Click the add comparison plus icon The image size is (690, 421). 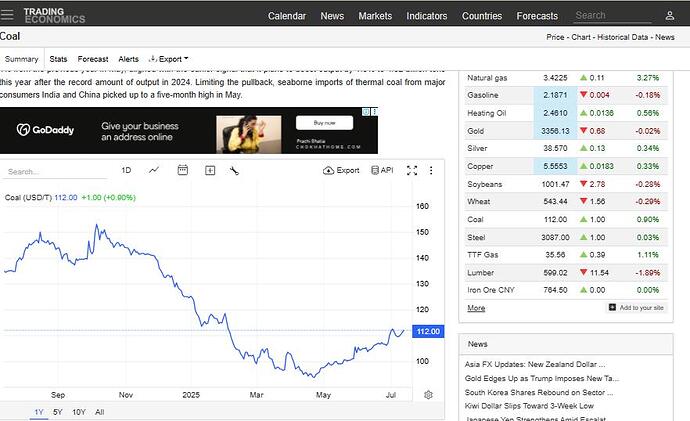[x=210, y=171]
